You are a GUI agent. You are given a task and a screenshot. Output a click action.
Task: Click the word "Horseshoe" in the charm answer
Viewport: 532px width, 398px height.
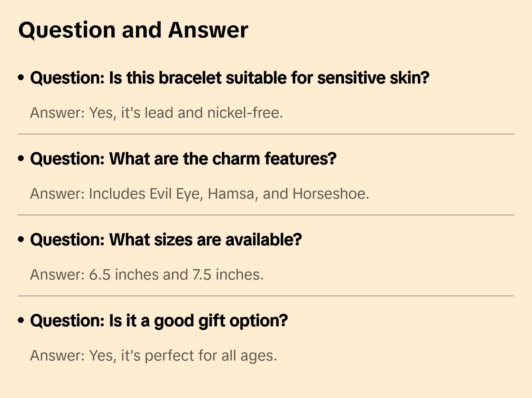(330, 194)
